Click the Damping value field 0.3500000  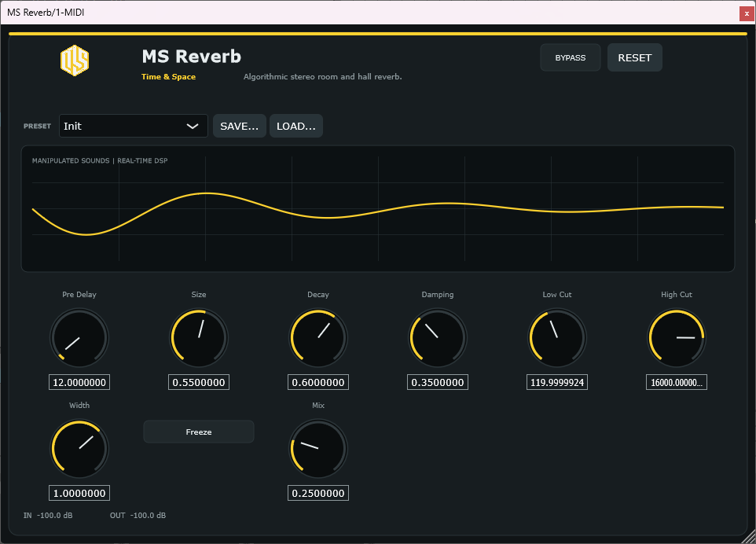click(x=438, y=382)
